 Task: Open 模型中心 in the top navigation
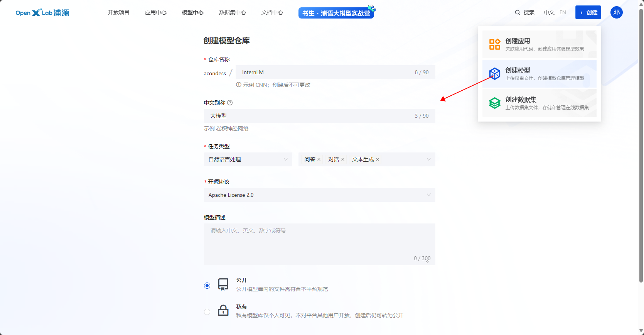[x=193, y=12]
